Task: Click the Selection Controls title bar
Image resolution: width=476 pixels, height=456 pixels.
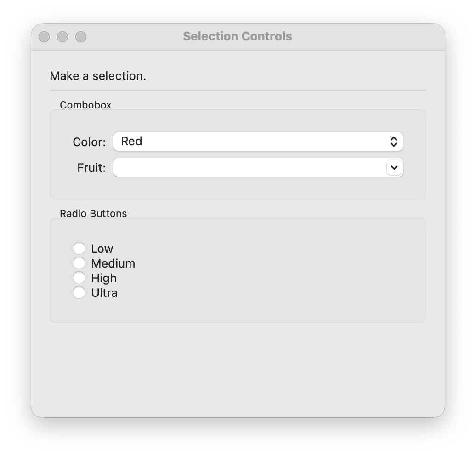Action: pos(238,36)
